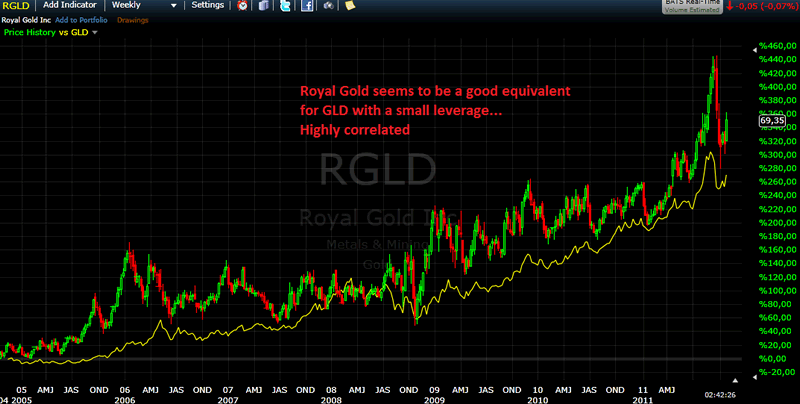The width and height of the screenshot is (800, 404).
Task: Share chart via Facebook icon
Action: [307, 6]
